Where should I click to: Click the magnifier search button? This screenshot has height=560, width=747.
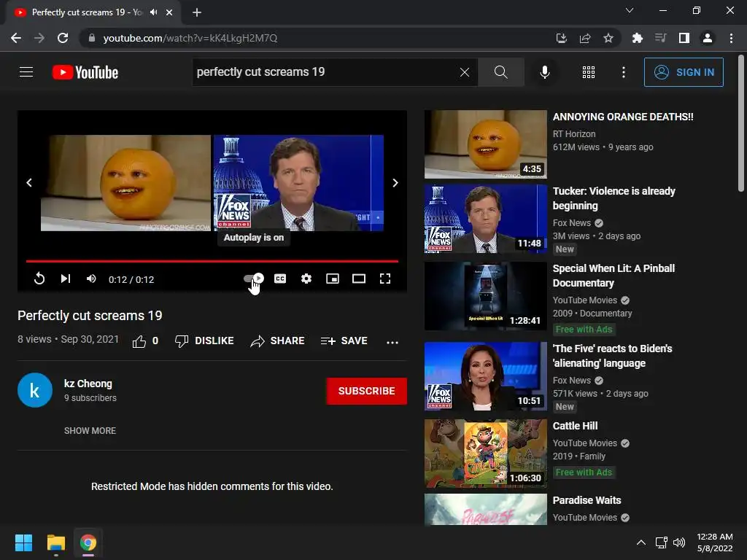pyautogui.click(x=500, y=72)
